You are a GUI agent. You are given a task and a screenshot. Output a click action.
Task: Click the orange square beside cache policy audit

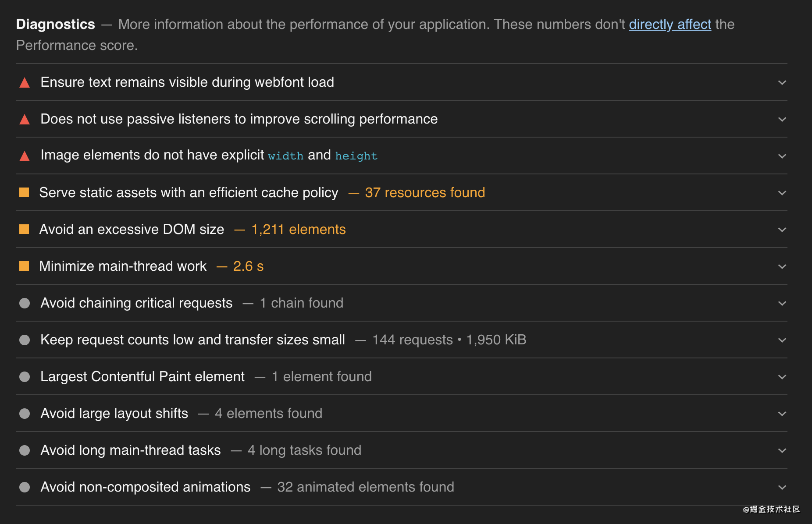[25, 192]
